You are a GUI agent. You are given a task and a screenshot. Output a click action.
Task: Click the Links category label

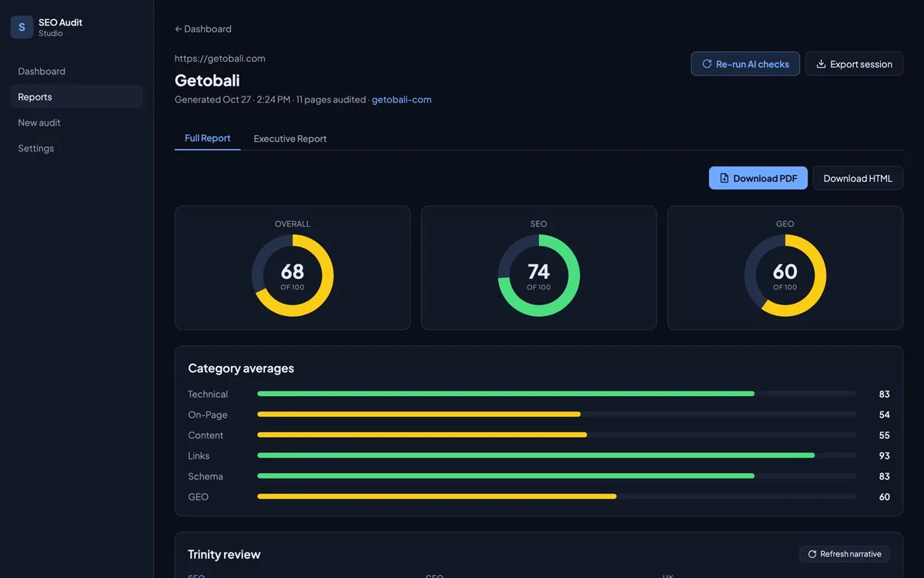(x=199, y=455)
